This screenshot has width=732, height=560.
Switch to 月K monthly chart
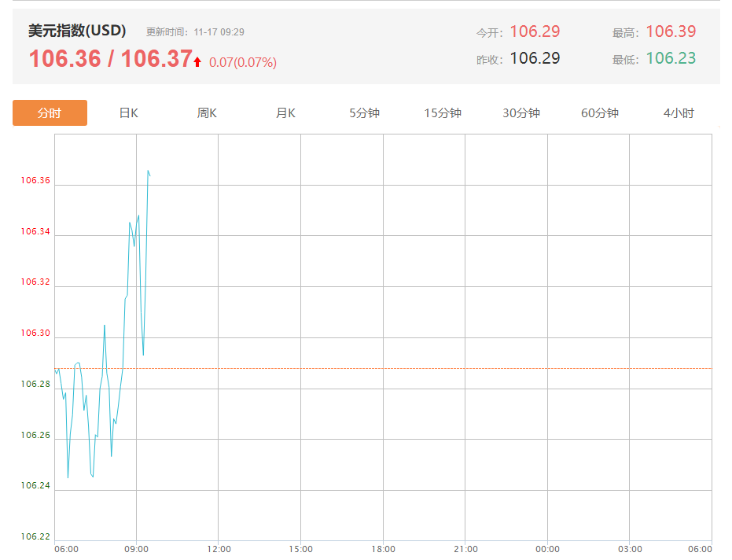coord(285,113)
